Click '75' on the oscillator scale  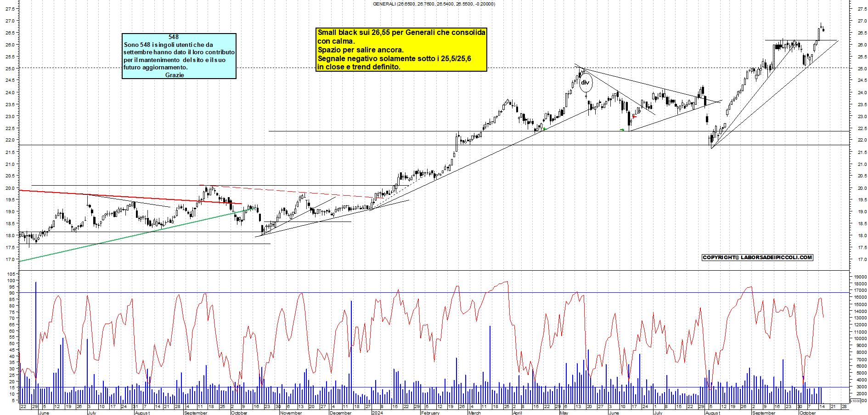point(12,312)
